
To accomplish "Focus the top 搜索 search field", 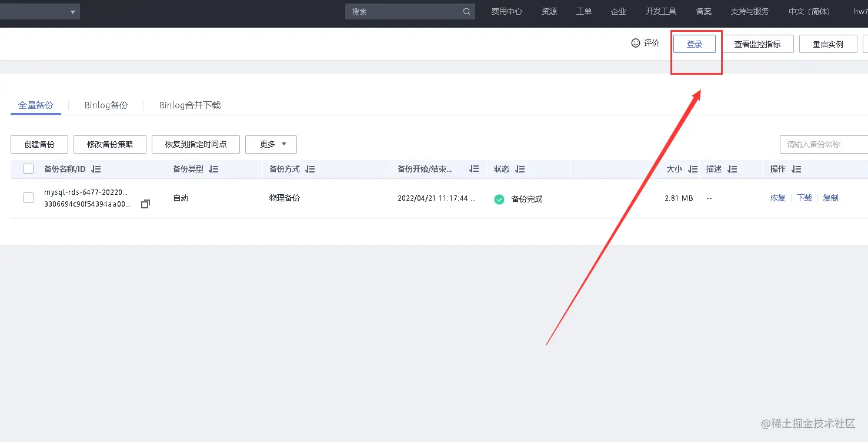I will [x=410, y=12].
